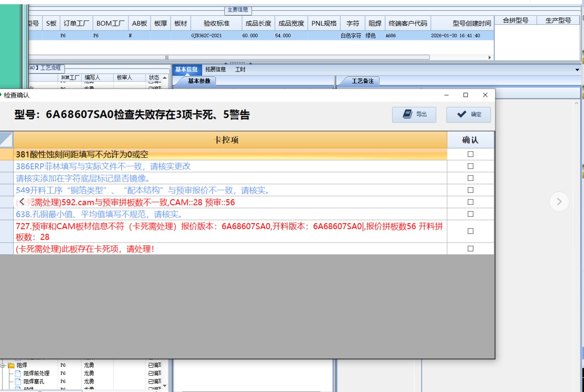Select the 请核实添加在字符底层标记 row
The image size is (584, 392).
(x=230, y=178)
